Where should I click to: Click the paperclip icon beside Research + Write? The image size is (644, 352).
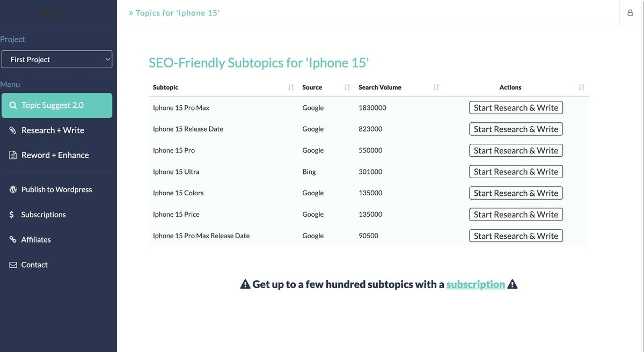tap(13, 130)
